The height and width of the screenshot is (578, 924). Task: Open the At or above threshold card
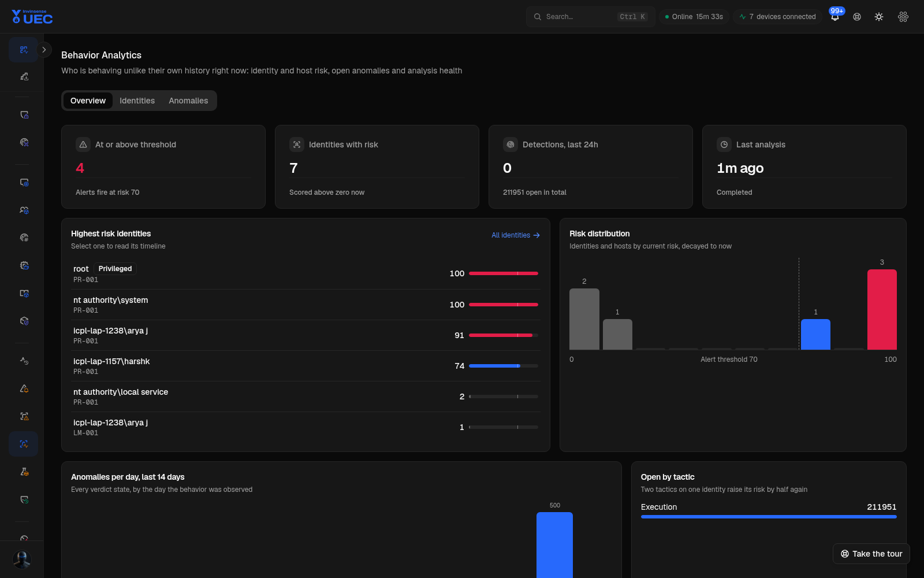[163, 167]
